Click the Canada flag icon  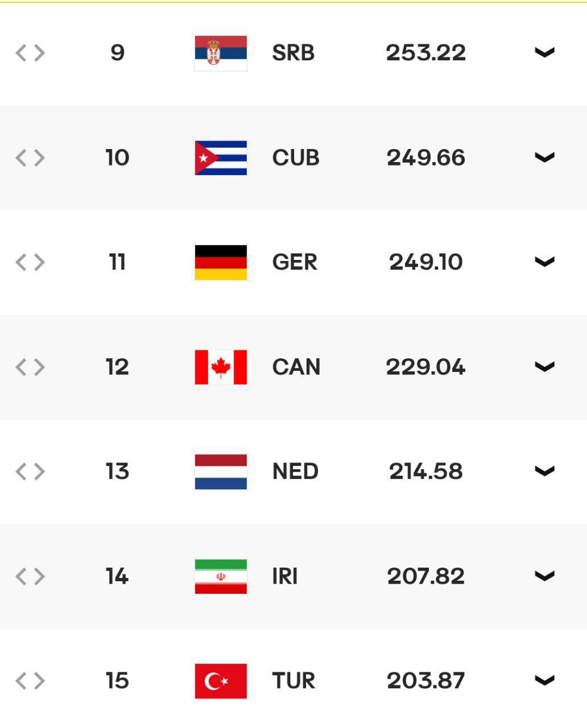coord(221,367)
